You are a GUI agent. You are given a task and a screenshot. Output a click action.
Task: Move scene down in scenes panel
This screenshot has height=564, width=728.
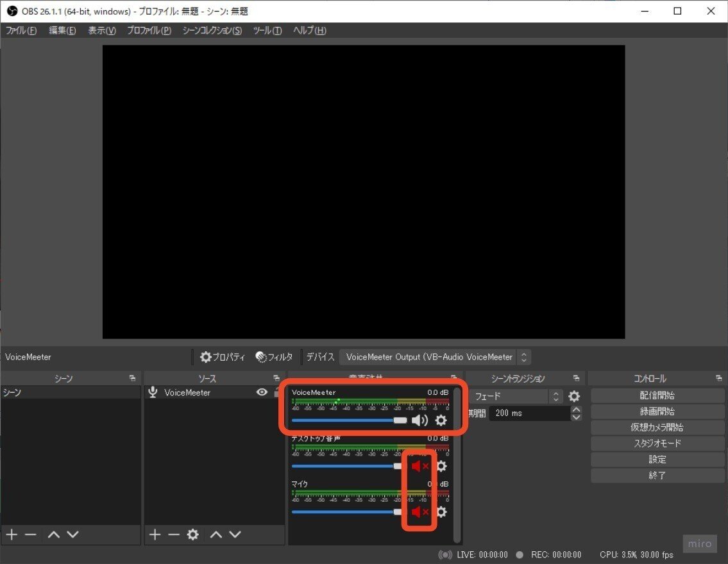(73, 535)
